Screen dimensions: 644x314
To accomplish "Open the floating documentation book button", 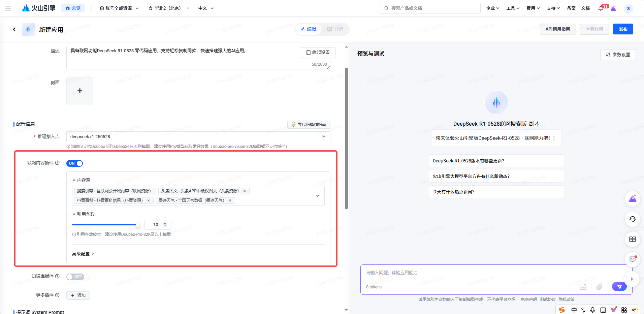I will click(x=633, y=239).
